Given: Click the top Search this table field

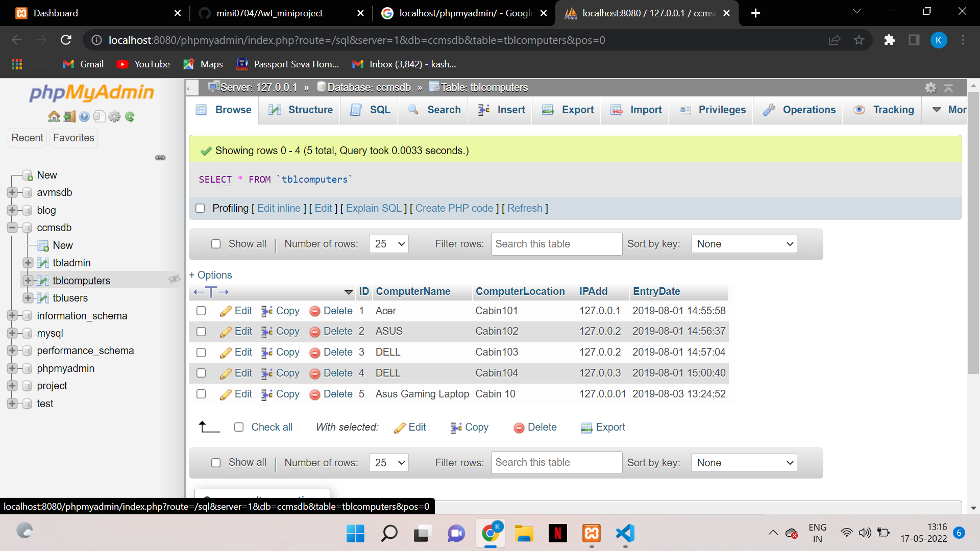Looking at the screenshot, I should tap(556, 244).
